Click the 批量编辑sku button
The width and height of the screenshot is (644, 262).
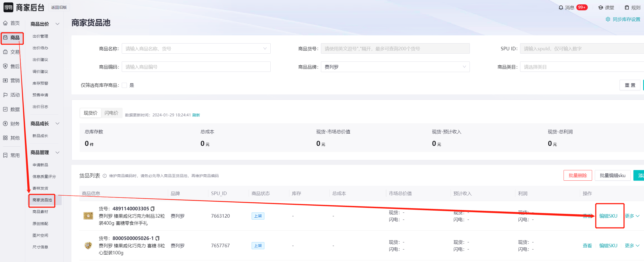click(x=613, y=175)
